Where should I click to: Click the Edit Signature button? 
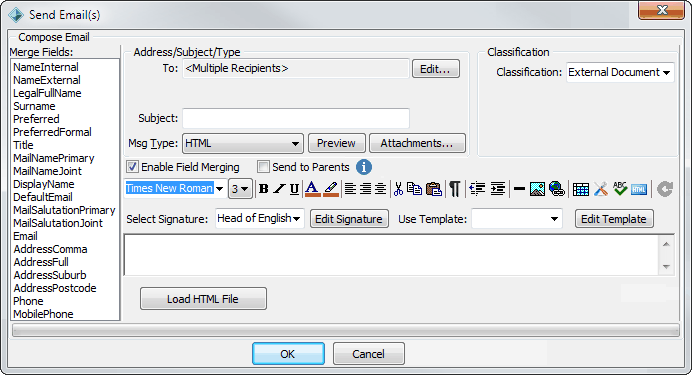click(349, 219)
